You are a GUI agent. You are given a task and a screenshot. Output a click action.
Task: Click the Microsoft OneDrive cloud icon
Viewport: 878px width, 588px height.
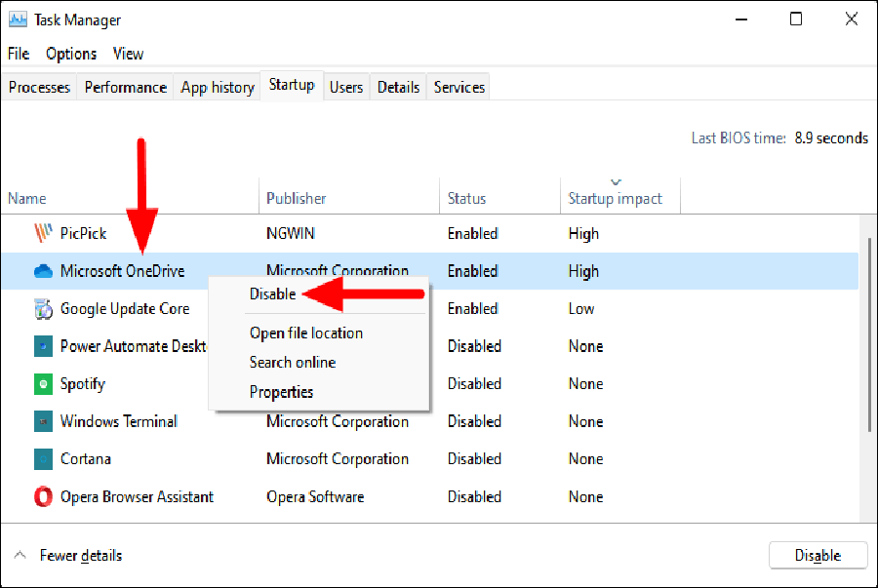(x=43, y=271)
